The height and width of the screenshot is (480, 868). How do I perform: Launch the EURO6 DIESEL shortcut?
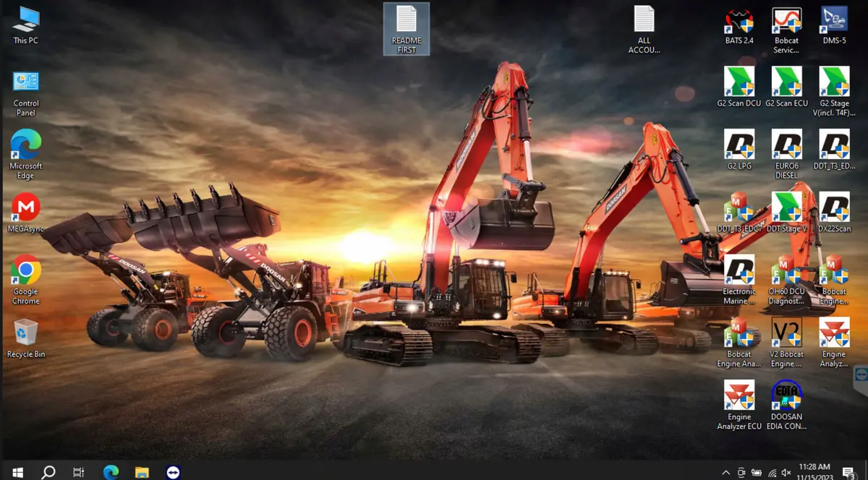pos(786,154)
